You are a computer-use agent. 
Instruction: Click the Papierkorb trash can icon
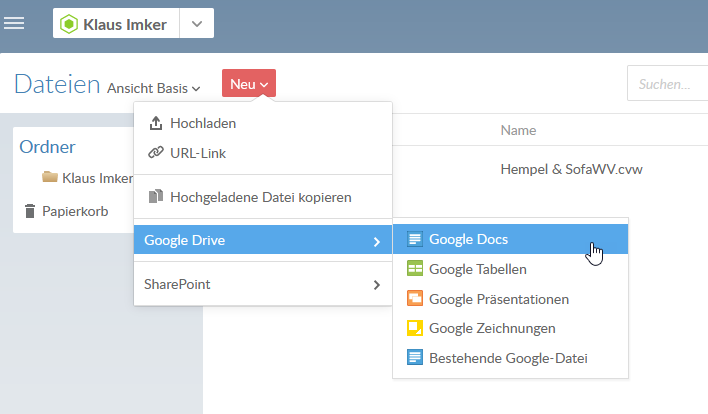30,211
